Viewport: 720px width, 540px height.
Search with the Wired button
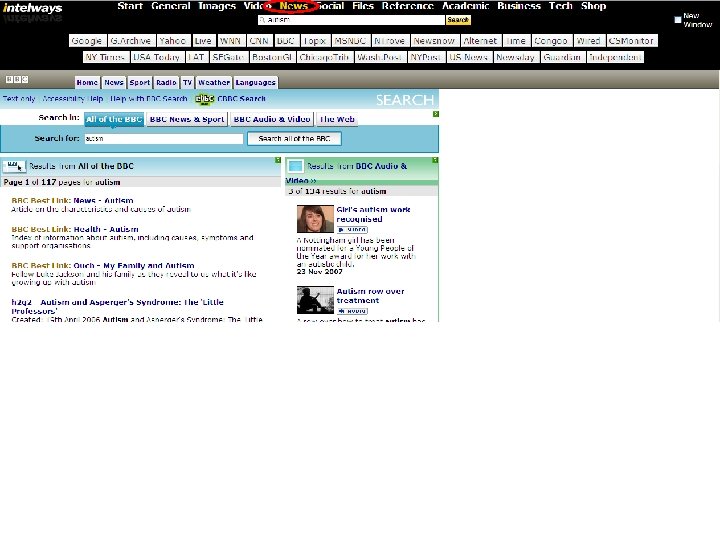pyautogui.click(x=589, y=41)
